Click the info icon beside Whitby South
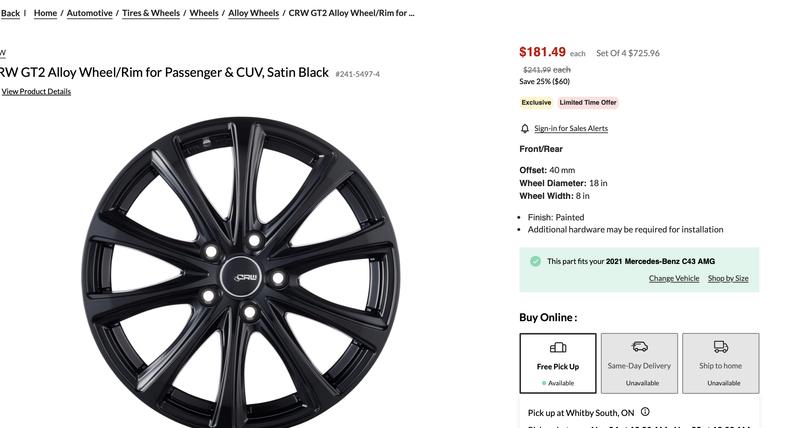Image resolution: width=800 pixels, height=428 pixels. click(645, 412)
